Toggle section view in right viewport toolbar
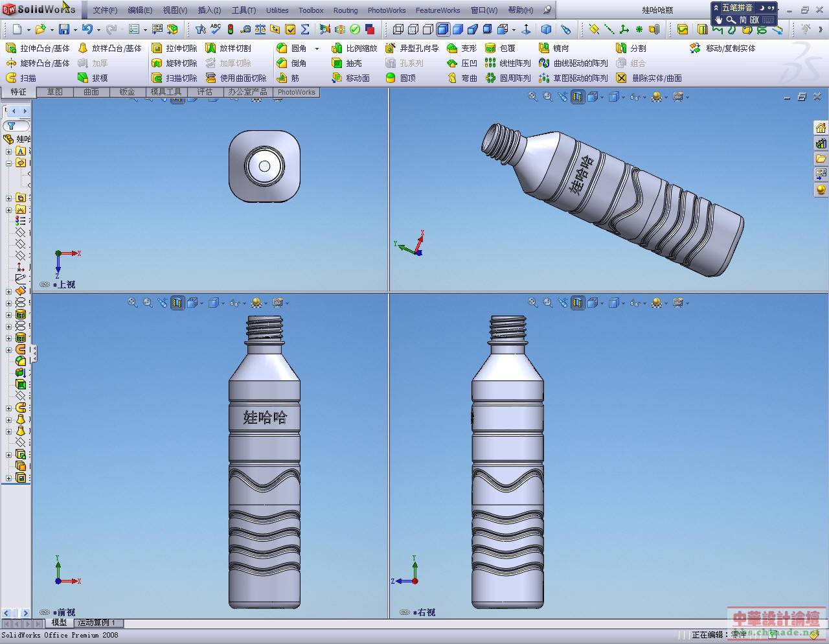 point(578,303)
